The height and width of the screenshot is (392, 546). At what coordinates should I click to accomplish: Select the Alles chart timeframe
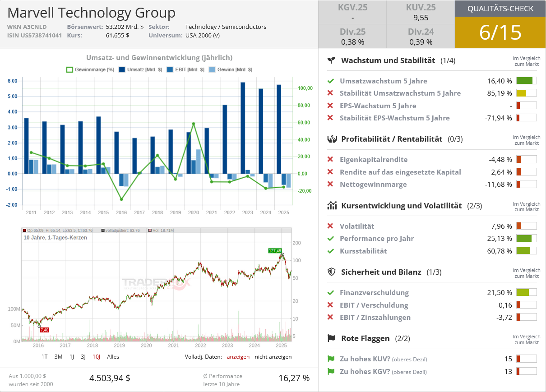[113, 357]
